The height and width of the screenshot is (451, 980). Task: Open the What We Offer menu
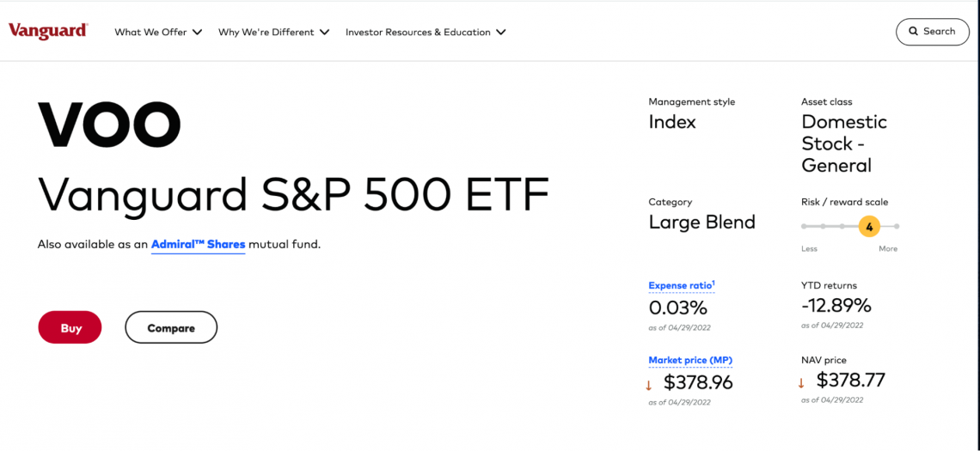coord(158,32)
